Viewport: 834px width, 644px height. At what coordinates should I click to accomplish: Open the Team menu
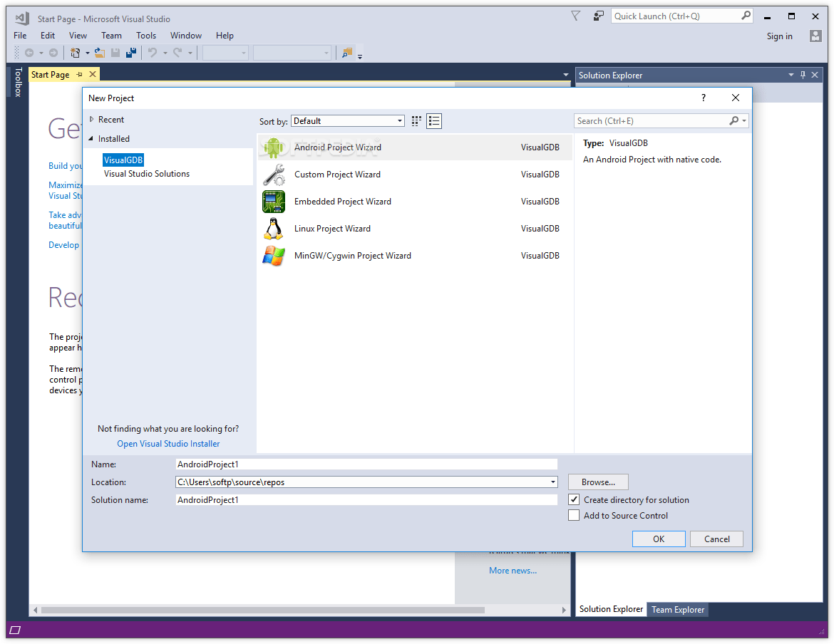point(111,36)
